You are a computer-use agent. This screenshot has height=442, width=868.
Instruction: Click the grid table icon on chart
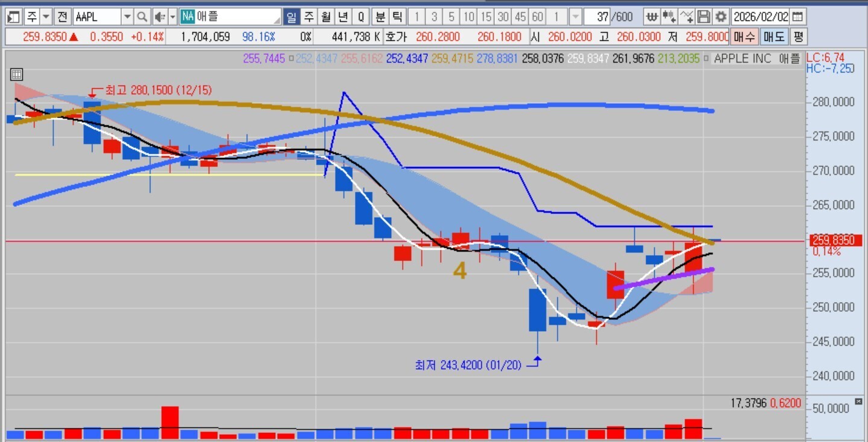17,75
